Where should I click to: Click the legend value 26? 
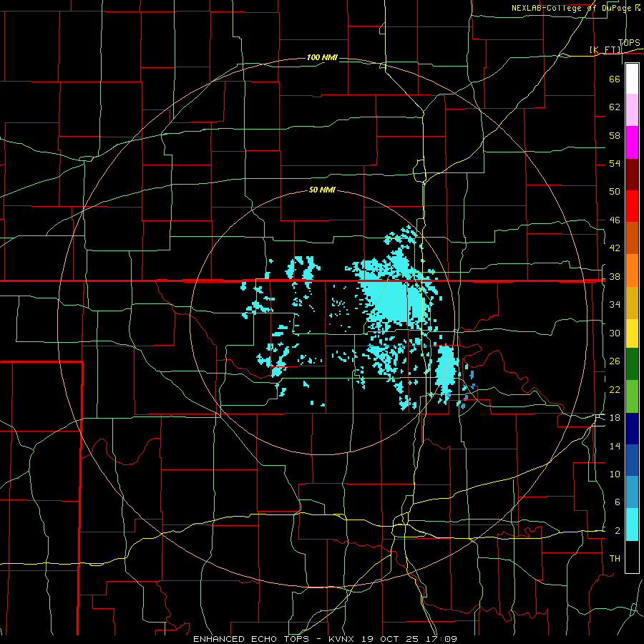point(615,361)
